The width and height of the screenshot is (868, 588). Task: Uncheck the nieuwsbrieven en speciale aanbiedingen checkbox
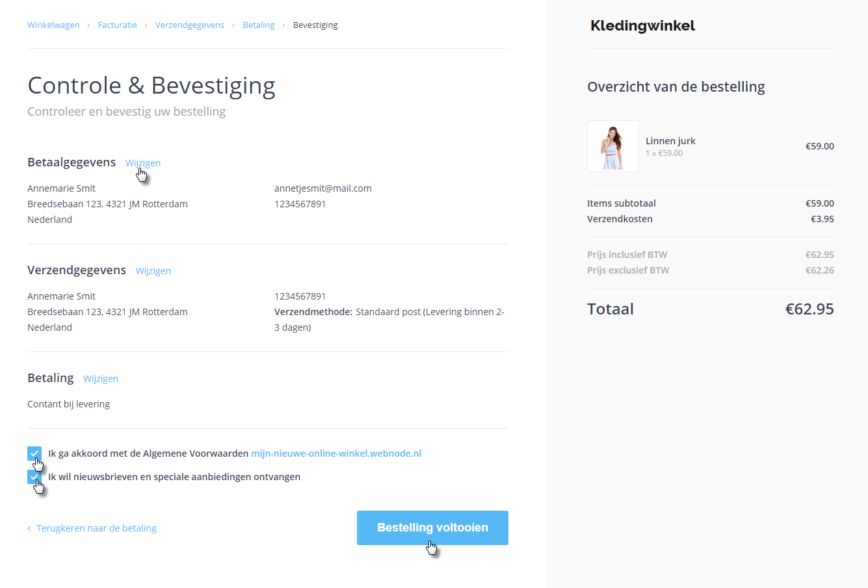(34, 477)
